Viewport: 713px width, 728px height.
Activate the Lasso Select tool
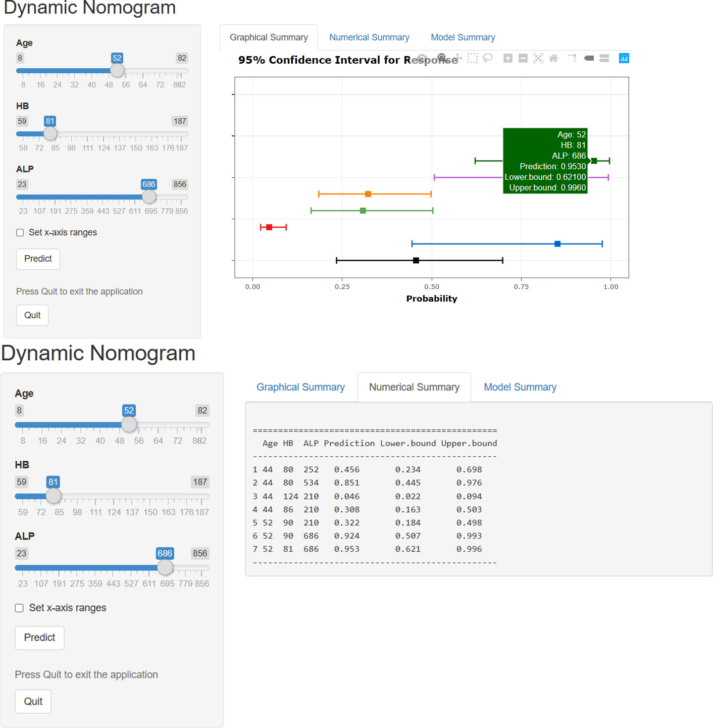[488, 58]
